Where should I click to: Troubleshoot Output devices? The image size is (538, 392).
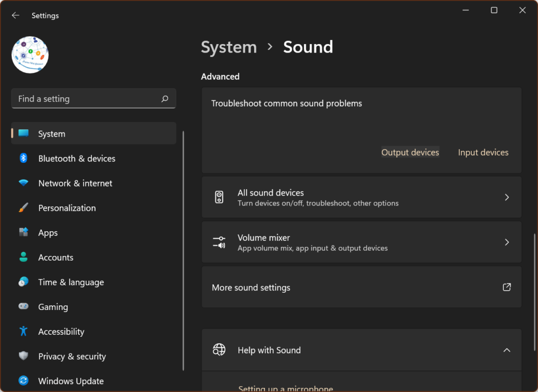pos(410,152)
